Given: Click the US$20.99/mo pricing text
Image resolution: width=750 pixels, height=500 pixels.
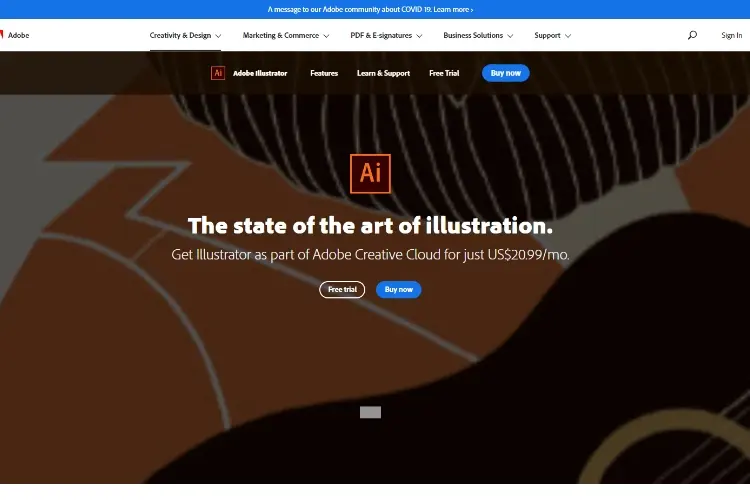Looking at the screenshot, I should pos(528,255).
